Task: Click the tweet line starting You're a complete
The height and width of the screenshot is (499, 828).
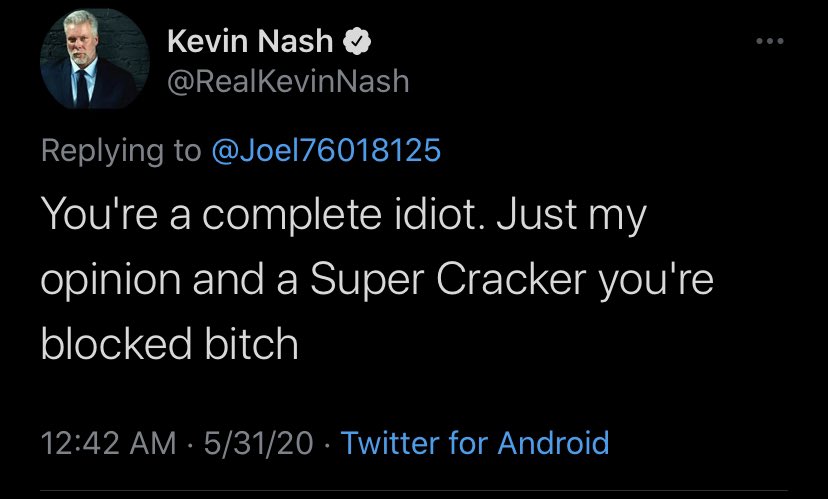Action: (344, 215)
